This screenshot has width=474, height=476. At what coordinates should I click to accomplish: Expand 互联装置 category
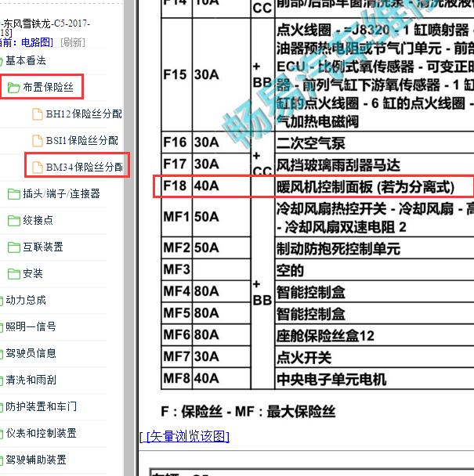tap(43, 247)
